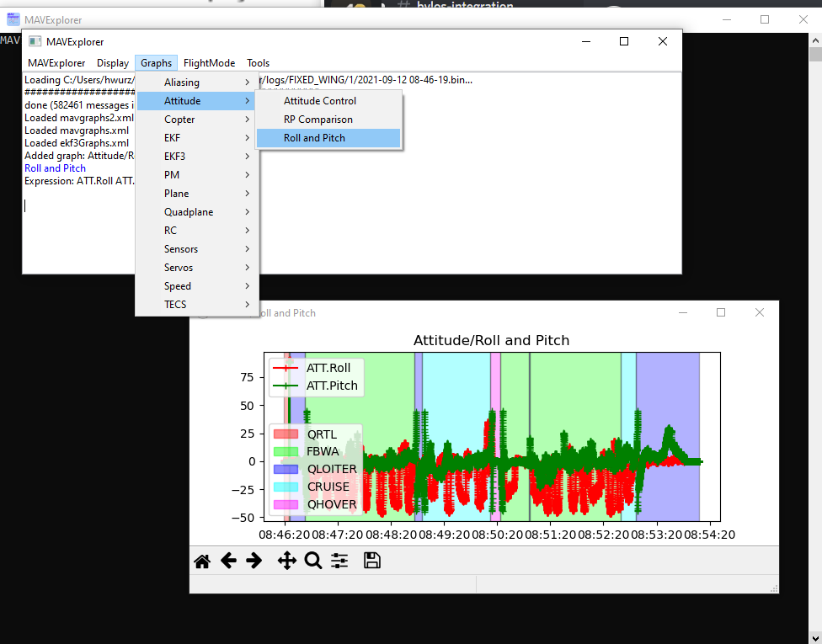Activate the Zoom magnifier tool
This screenshot has width=822, height=644.
[x=313, y=561]
